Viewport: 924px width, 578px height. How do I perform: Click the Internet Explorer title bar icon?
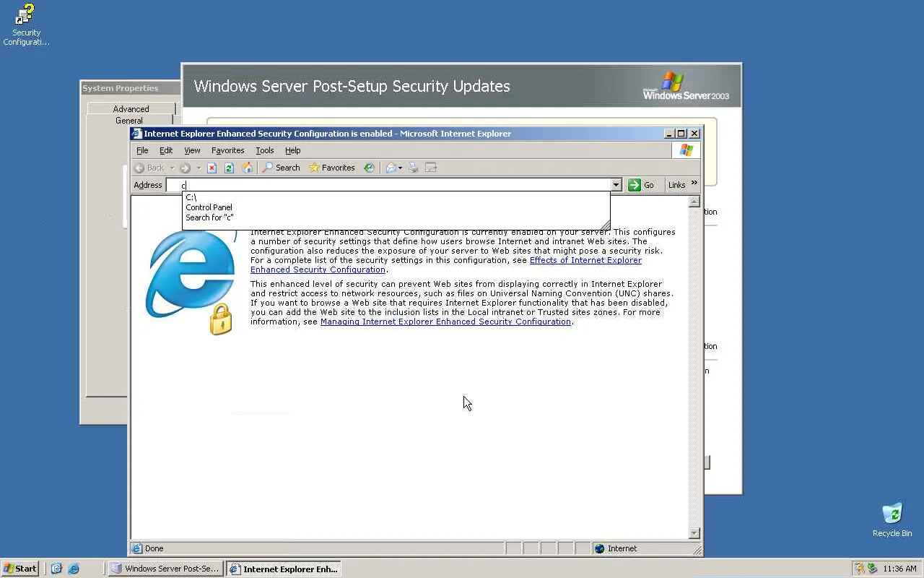pyautogui.click(x=136, y=134)
